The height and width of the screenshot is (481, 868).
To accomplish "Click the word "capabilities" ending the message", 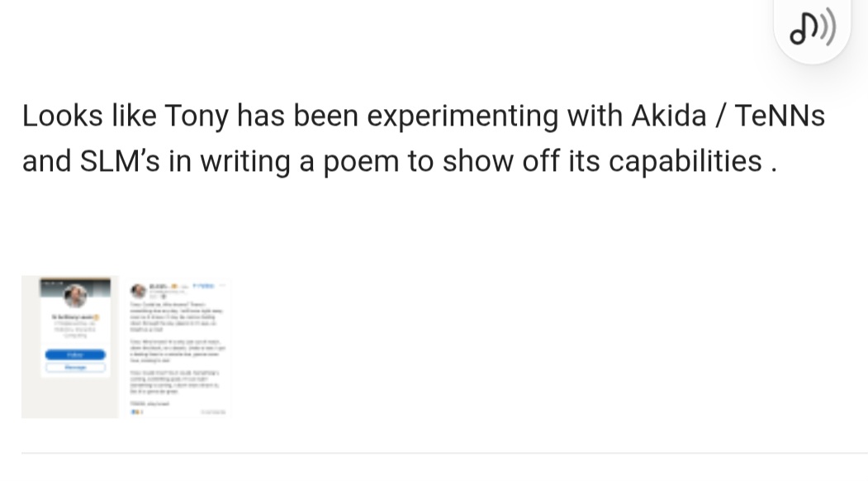I will point(685,161).
